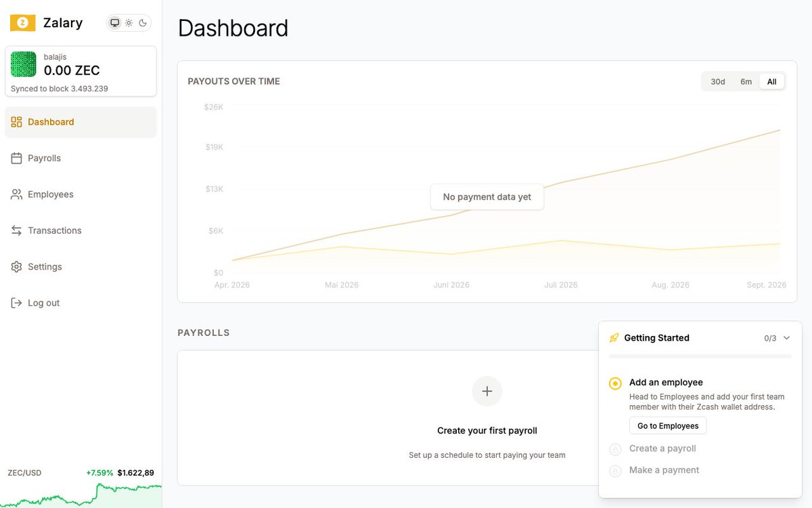812x508 pixels.
Task: Click the Employees people icon
Action: (16, 194)
